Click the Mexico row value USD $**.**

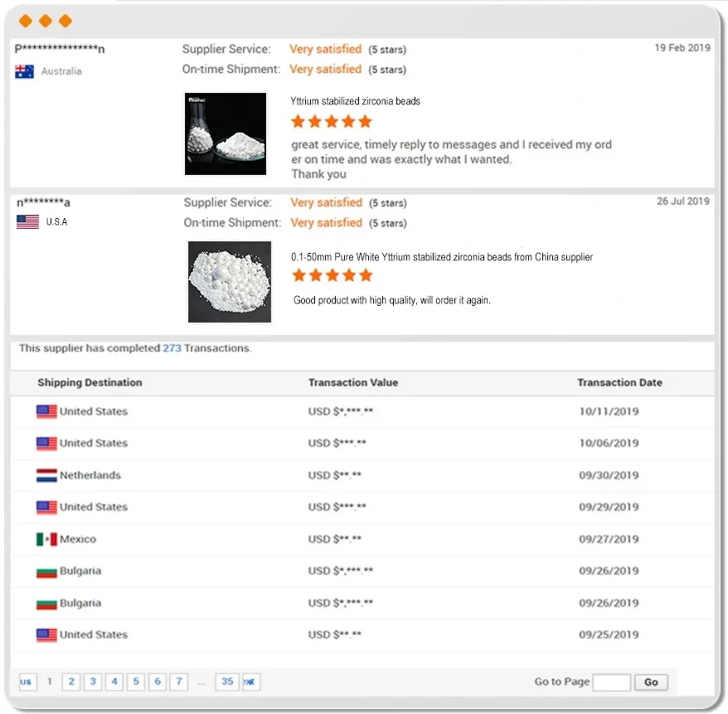coord(335,539)
